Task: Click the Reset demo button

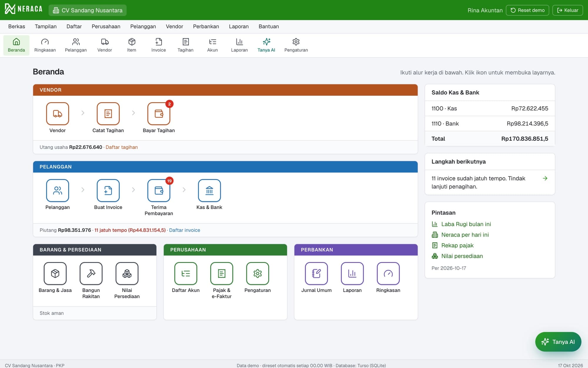Action: 527,10
